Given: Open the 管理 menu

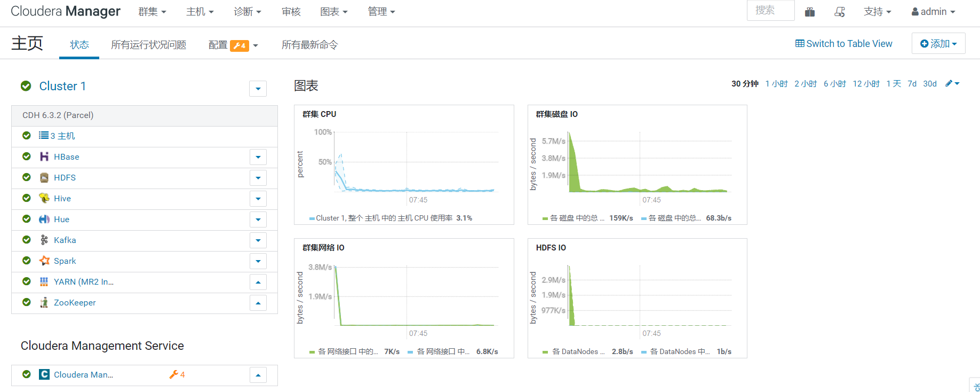Looking at the screenshot, I should 381,12.
